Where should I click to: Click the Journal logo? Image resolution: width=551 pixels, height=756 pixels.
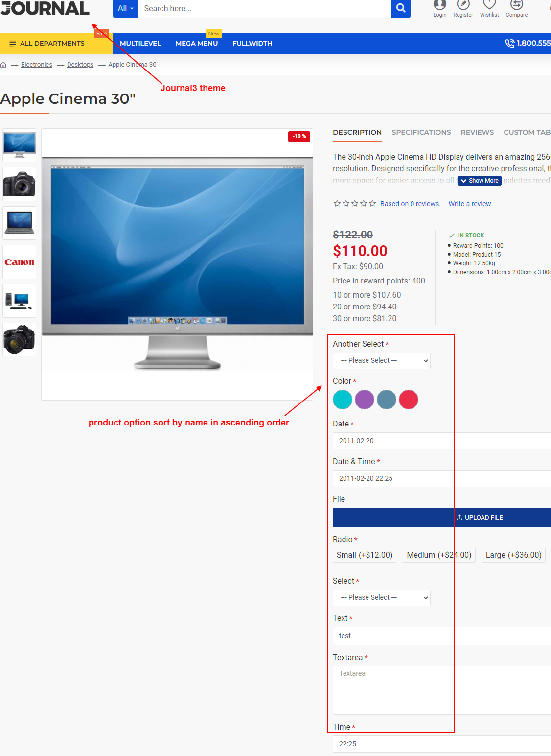(x=45, y=8)
